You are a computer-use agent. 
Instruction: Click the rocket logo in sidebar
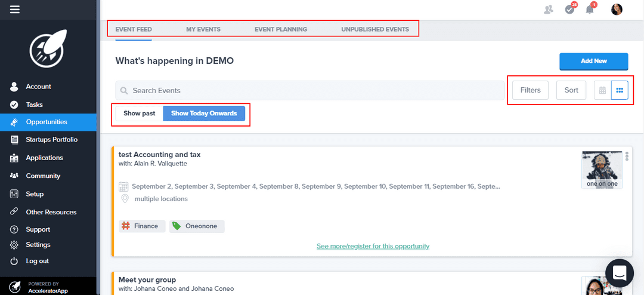point(48,49)
